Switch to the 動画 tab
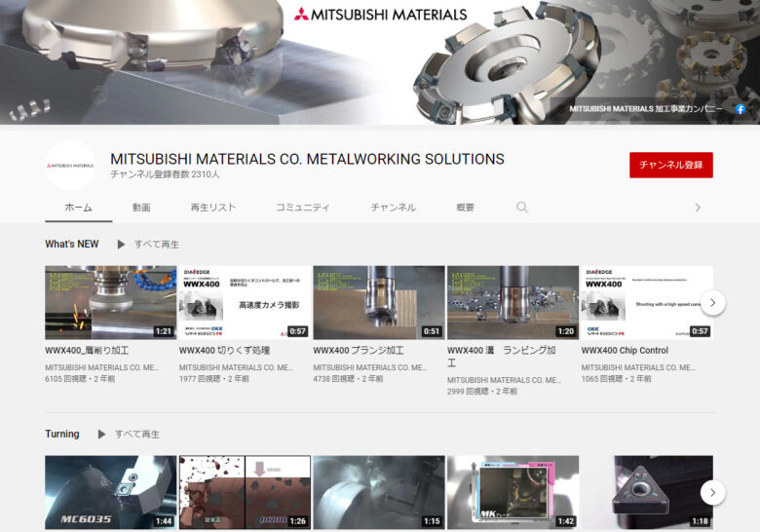 (x=141, y=208)
